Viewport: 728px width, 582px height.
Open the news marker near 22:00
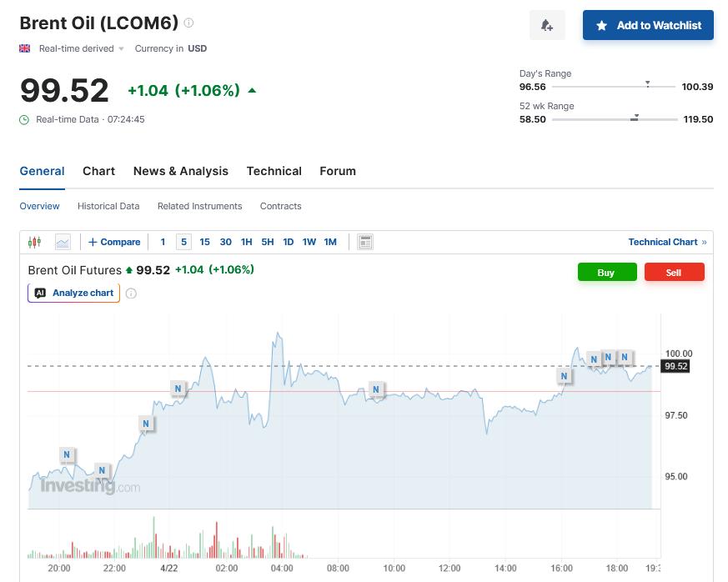pyautogui.click(x=102, y=471)
